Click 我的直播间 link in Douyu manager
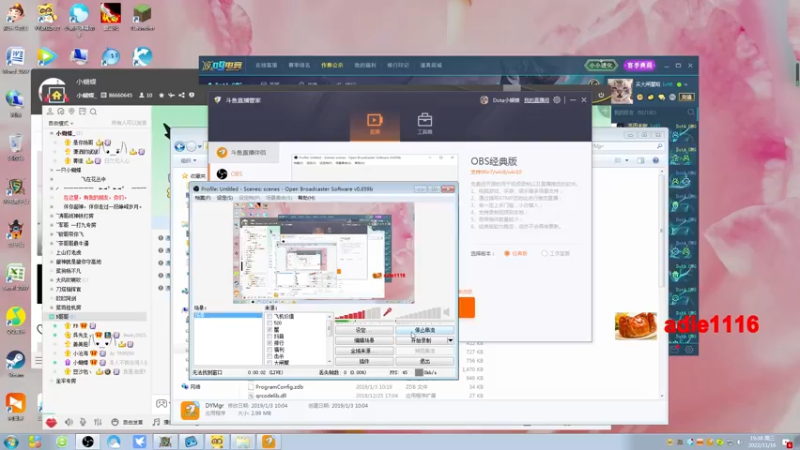800x450 pixels. [x=536, y=100]
